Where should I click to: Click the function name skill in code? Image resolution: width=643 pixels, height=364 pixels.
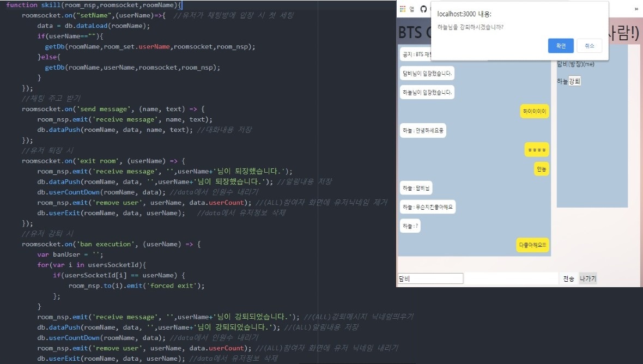tap(52, 5)
